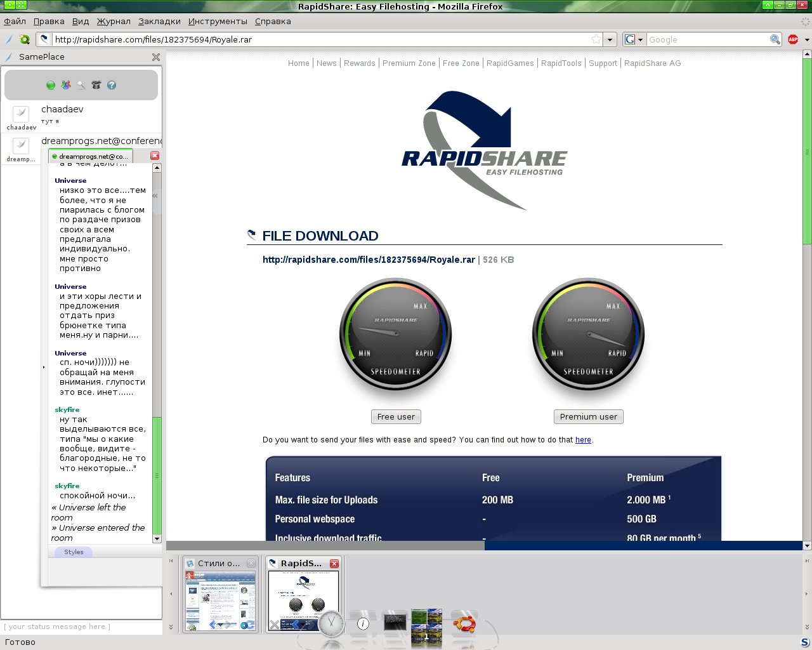Click the chat scrollbar up arrow
Image resolution: width=812 pixels, height=650 pixels.
157,168
